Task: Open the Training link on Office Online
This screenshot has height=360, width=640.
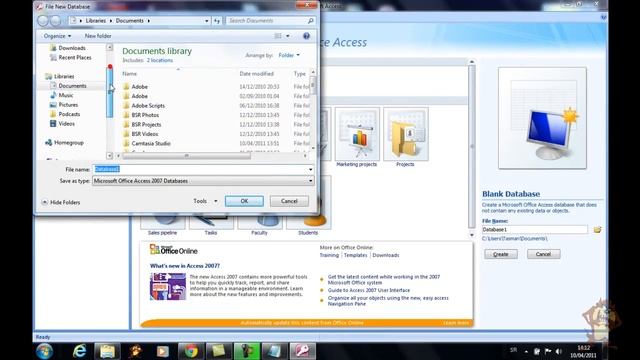Action: tap(329, 255)
